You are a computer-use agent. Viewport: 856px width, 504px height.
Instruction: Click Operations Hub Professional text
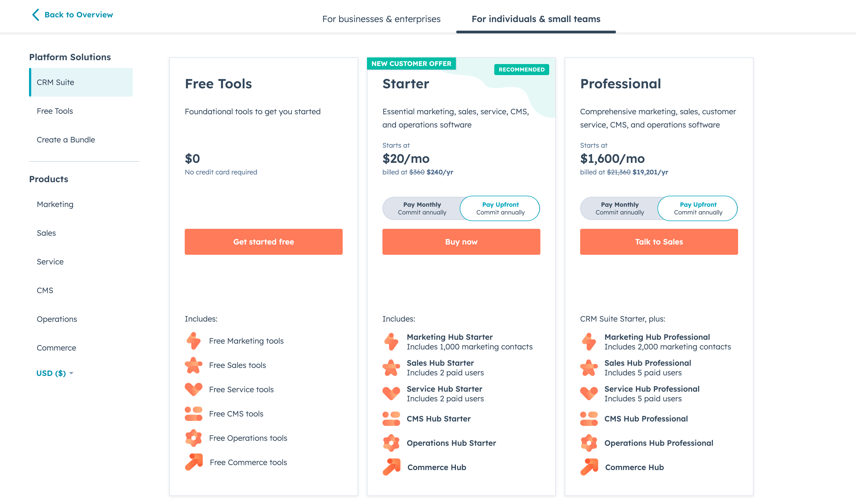(x=659, y=443)
